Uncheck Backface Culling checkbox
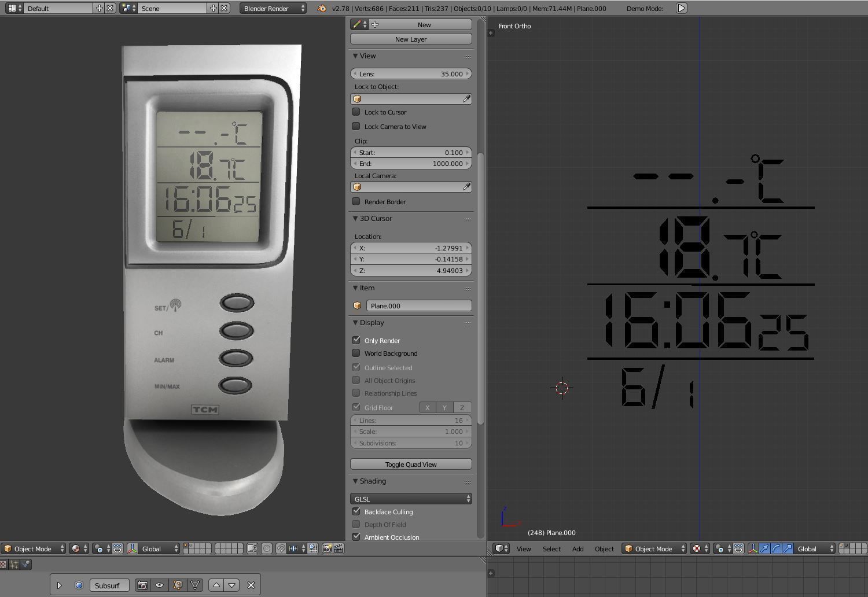Viewport: 868px width, 597px height. (x=356, y=511)
